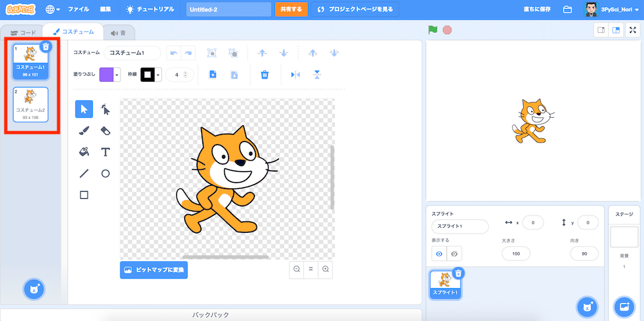Click the black outline color swatch
The height and width of the screenshot is (321, 644).
click(x=147, y=75)
